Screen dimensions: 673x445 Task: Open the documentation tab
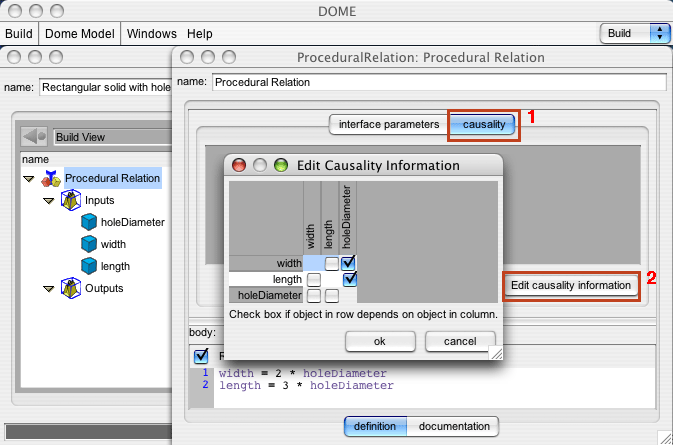[454, 426]
